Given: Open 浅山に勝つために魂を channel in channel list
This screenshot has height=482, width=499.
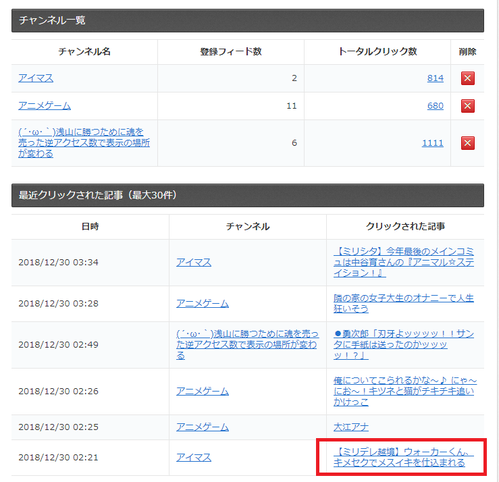Looking at the screenshot, I should (84, 143).
